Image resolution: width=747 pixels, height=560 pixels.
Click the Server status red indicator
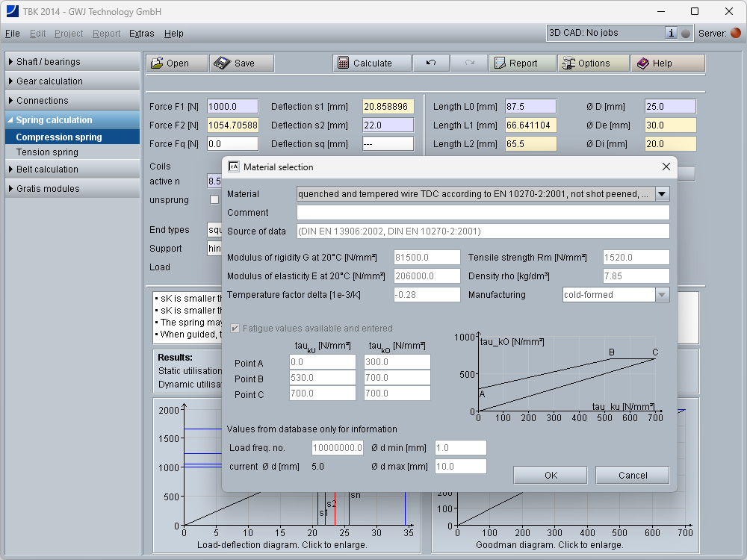click(x=736, y=33)
